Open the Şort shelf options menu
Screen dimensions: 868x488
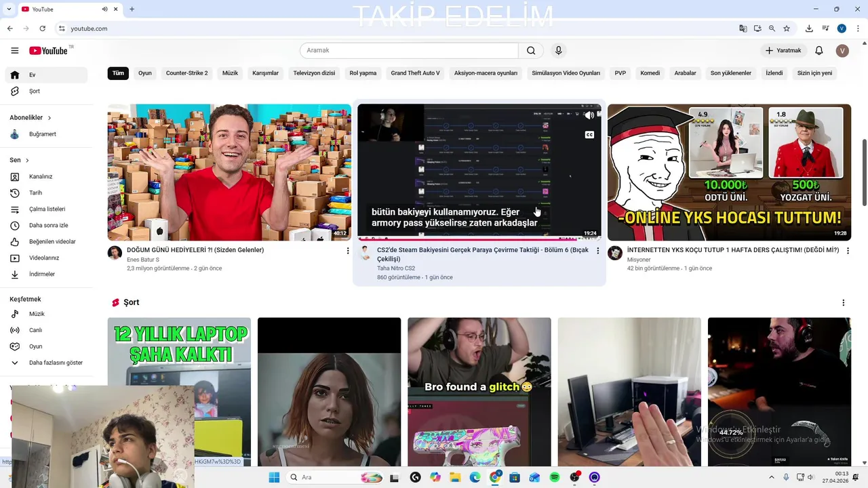tap(843, 303)
